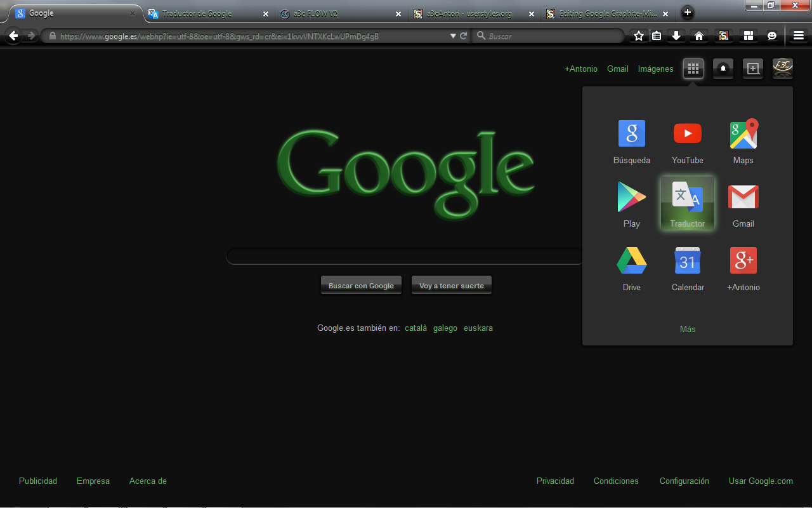The width and height of the screenshot is (812, 508).
Task: Show more apps via Más
Action: (x=688, y=329)
